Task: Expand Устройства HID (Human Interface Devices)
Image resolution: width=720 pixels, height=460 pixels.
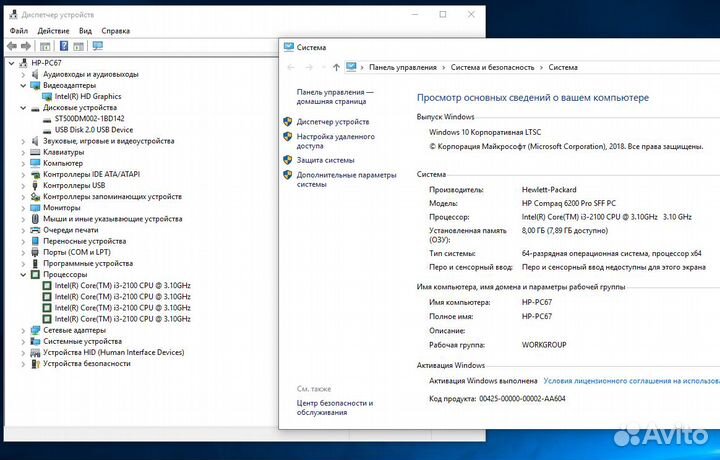Action: coord(23,353)
